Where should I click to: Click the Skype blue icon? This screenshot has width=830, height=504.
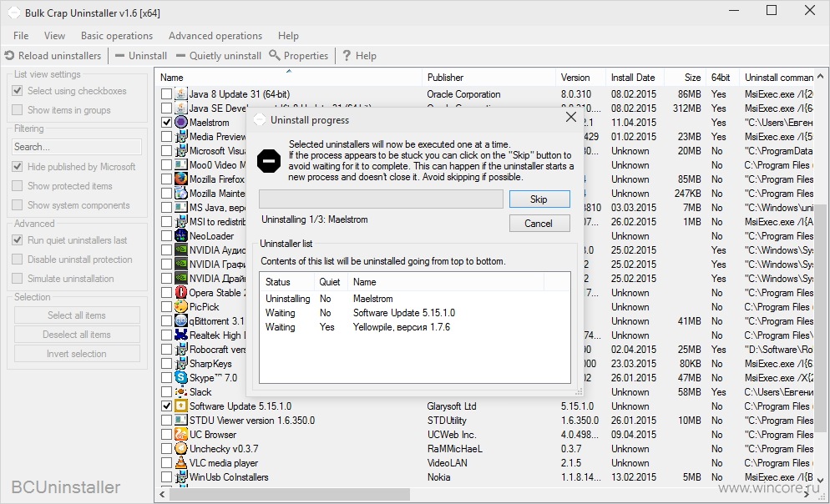point(181,378)
